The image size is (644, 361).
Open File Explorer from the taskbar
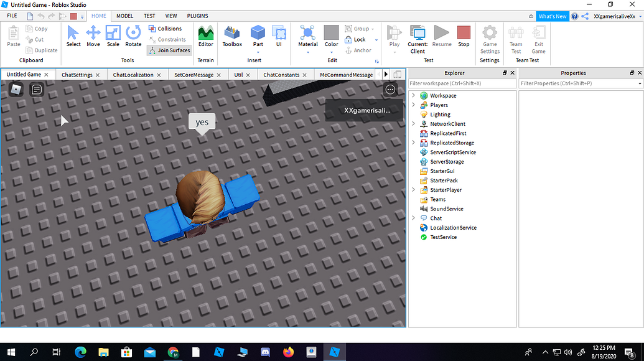(x=103, y=352)
